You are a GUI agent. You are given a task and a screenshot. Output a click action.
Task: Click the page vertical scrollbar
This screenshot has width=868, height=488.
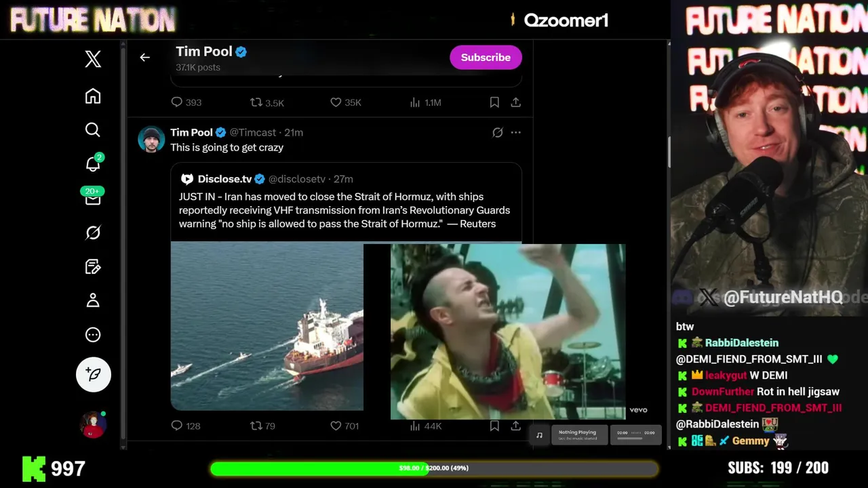coord(669,153)
